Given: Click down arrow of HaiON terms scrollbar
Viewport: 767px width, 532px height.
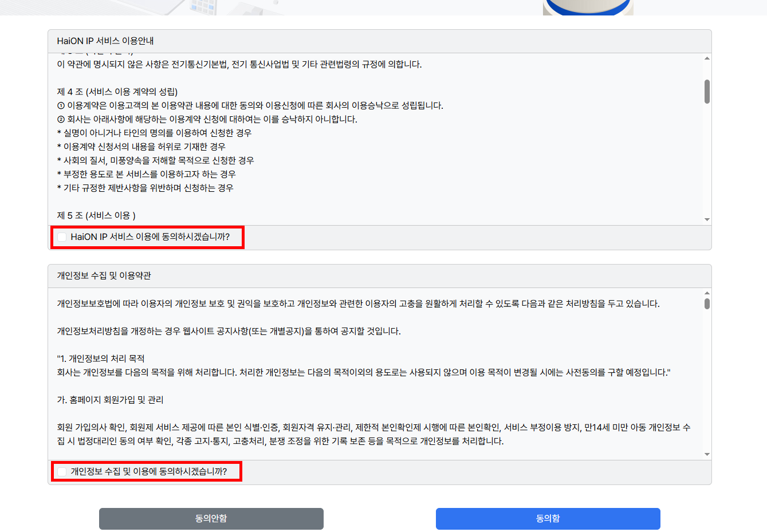Looking at the screenshot, I should [707, 220].
